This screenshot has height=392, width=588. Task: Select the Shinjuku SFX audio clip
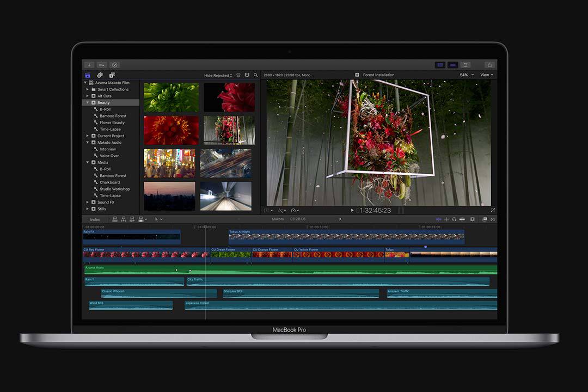[x=301, y=293]
